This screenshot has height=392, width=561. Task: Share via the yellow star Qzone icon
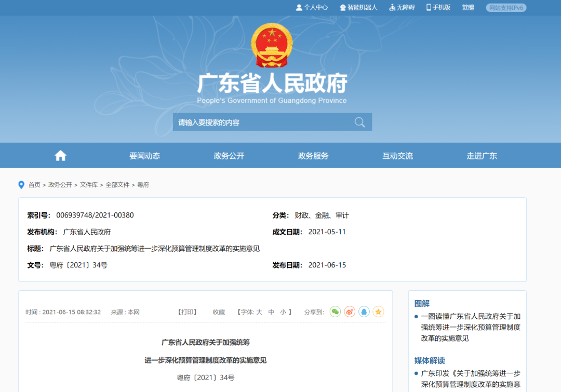point(379,312)
